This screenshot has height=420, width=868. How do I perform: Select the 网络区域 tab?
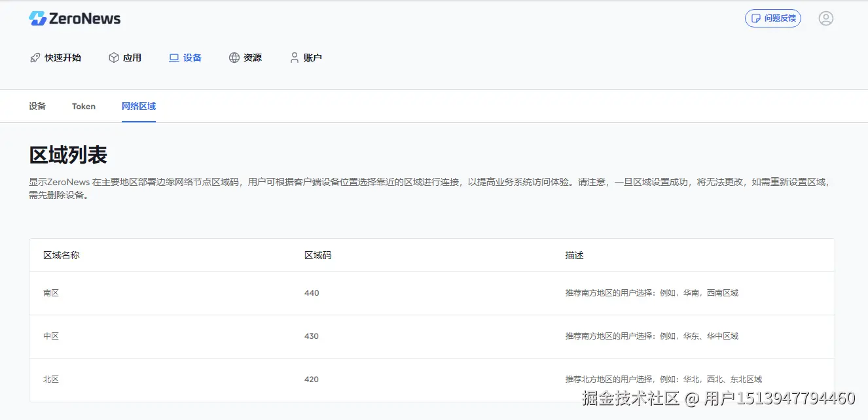[139, 106]
